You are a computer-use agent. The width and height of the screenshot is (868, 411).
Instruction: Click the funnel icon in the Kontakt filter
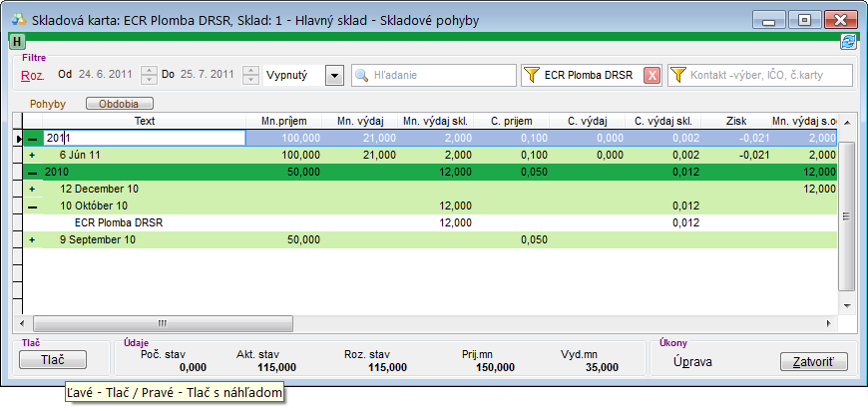(x=678, y=75)
